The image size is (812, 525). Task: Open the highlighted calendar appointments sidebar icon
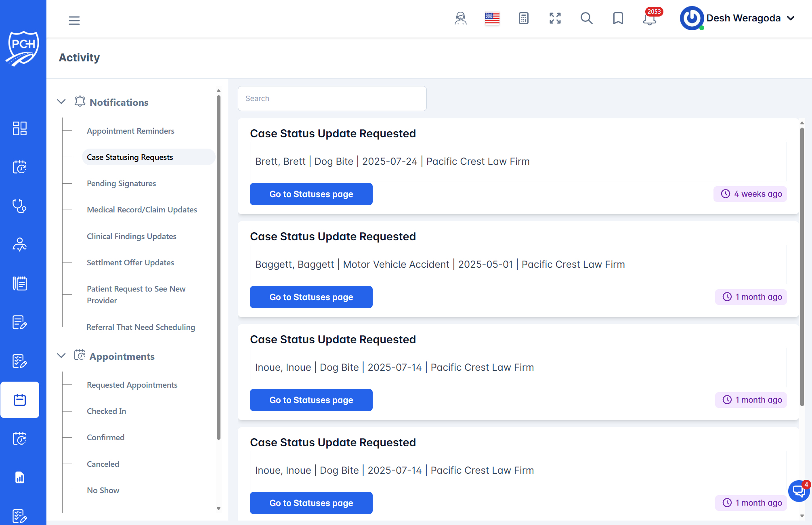[20, 400]
